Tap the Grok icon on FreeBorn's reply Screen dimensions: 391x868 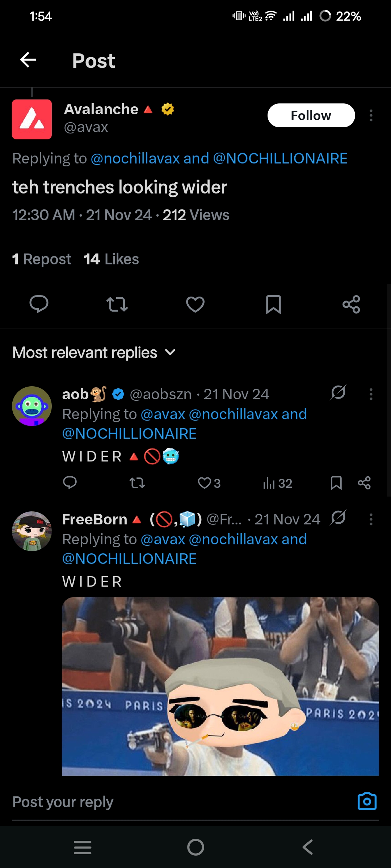(338, 518)
